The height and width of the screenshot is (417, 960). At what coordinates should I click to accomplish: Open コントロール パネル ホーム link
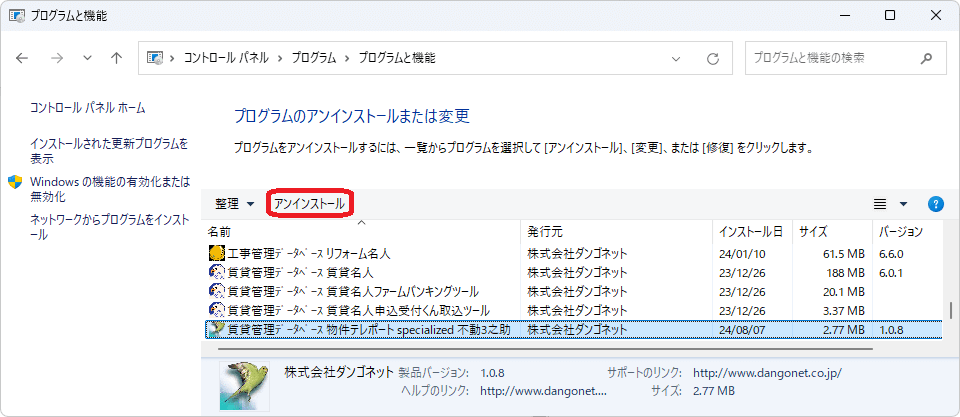click(88, 107)
